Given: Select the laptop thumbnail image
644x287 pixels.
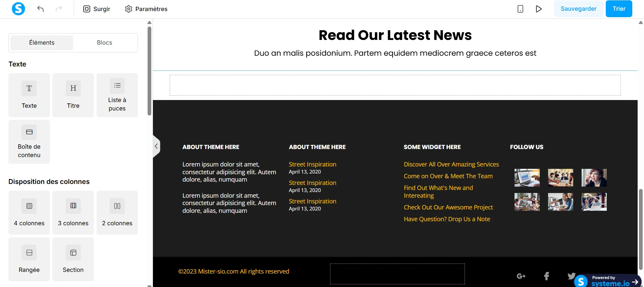Looking at the screenshot, I should click(x=527, y=178).
